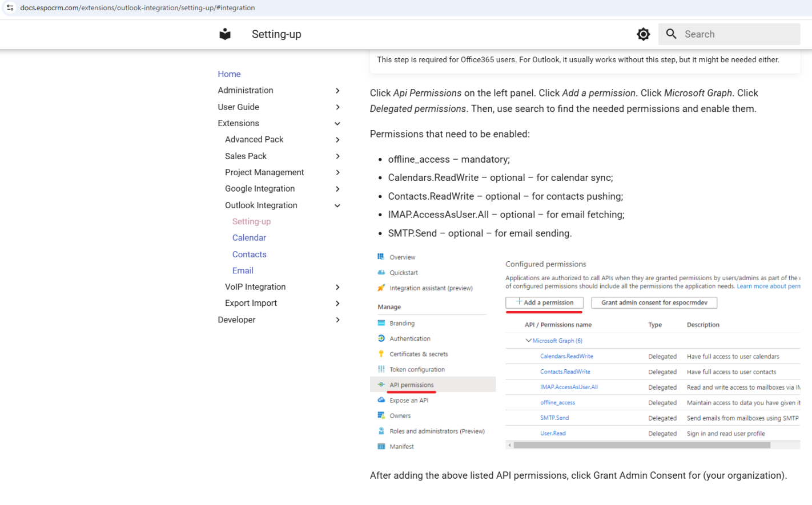The image size is (812, 505).
Task: Collapse the Extensions chevron
Action: tap(337, 123)
